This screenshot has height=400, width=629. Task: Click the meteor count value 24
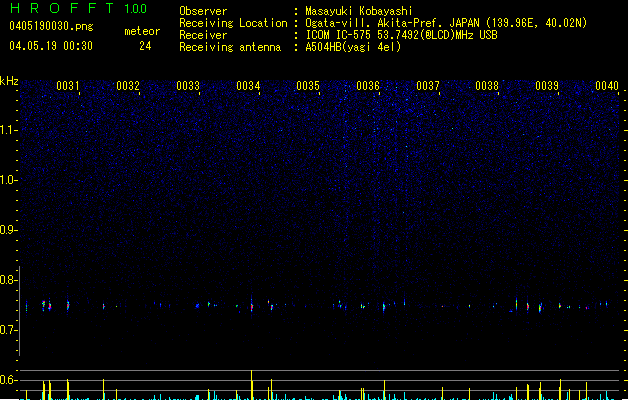pos(145,46)
